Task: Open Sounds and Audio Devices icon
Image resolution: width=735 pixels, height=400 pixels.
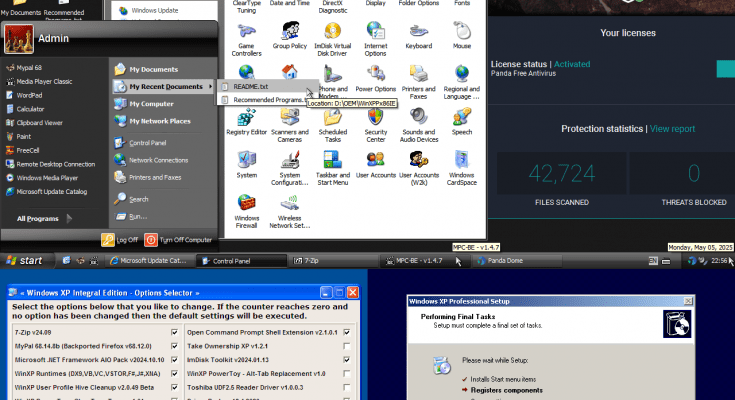Action: coord(419,118)
